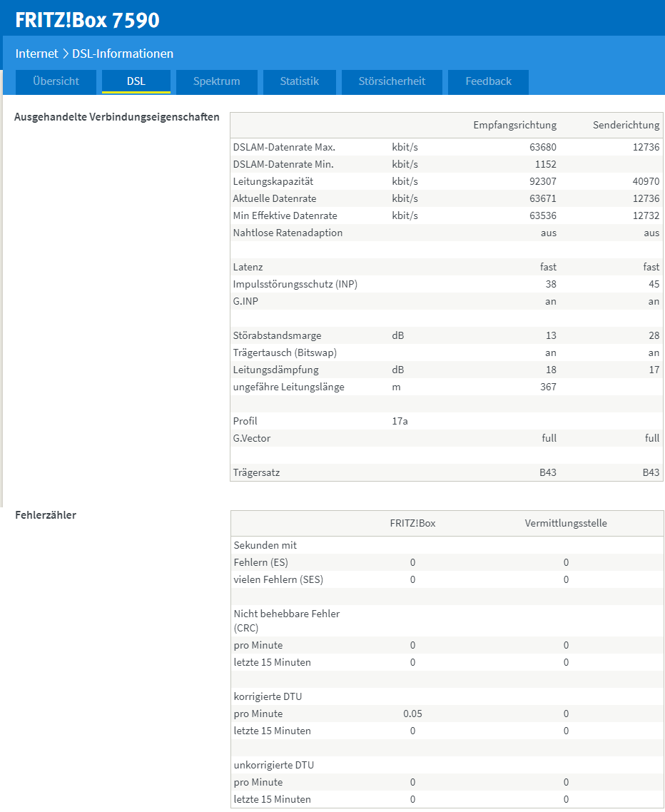Select the Vermittlungsstelle column header
The image size is (665, 812).
566,523
